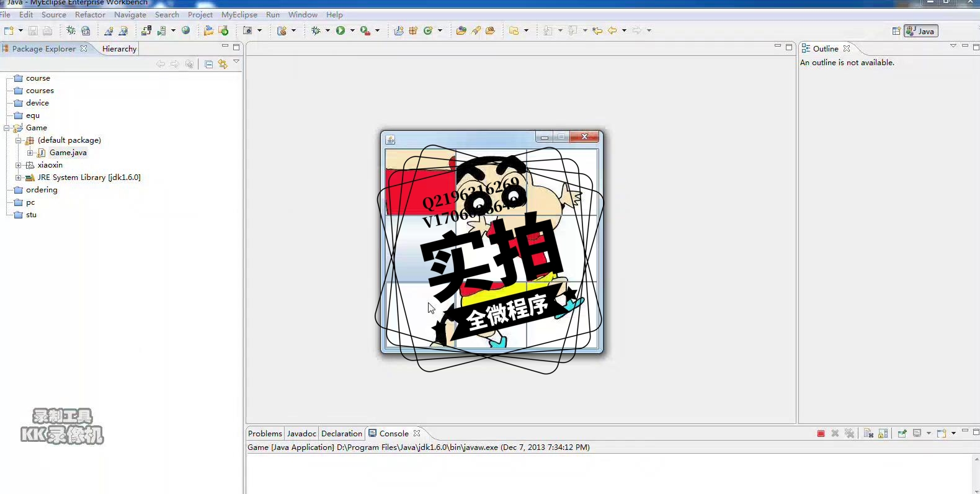This screenshot has height=494, width=980.
Task: Open the Open Console dropdown arrow
Action: click(953, 433)
